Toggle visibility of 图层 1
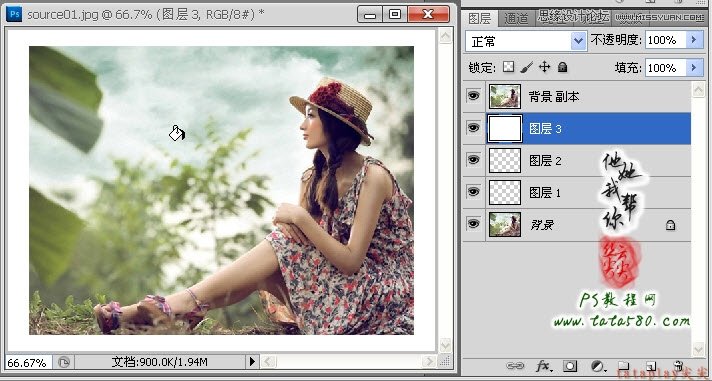The image size is (712, 381). (x=474, y=192)
